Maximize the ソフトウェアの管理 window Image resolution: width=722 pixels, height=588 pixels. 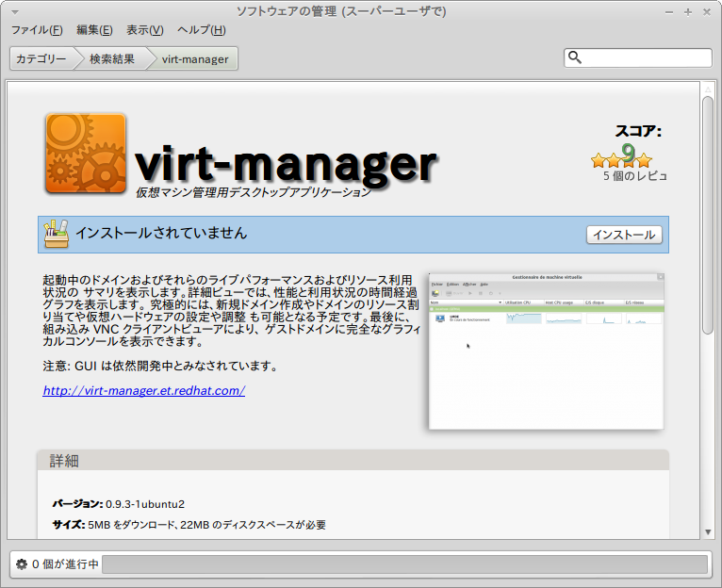(x=688, y=12)
